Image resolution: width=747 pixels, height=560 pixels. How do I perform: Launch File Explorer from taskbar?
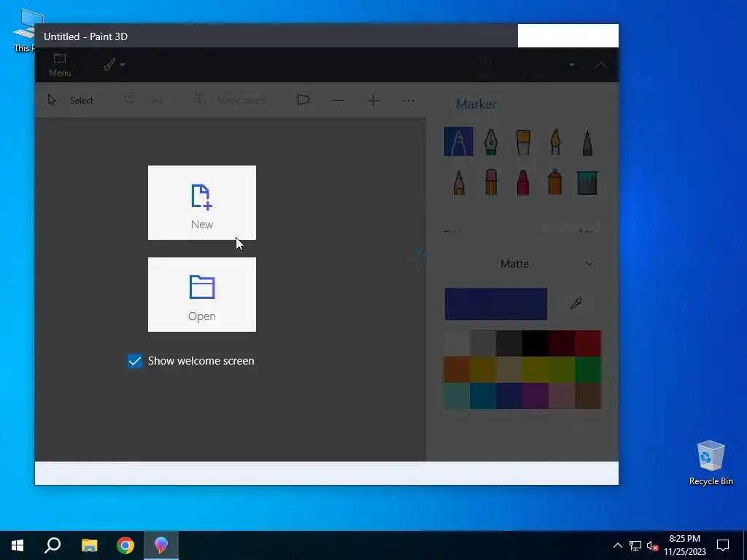89,545
